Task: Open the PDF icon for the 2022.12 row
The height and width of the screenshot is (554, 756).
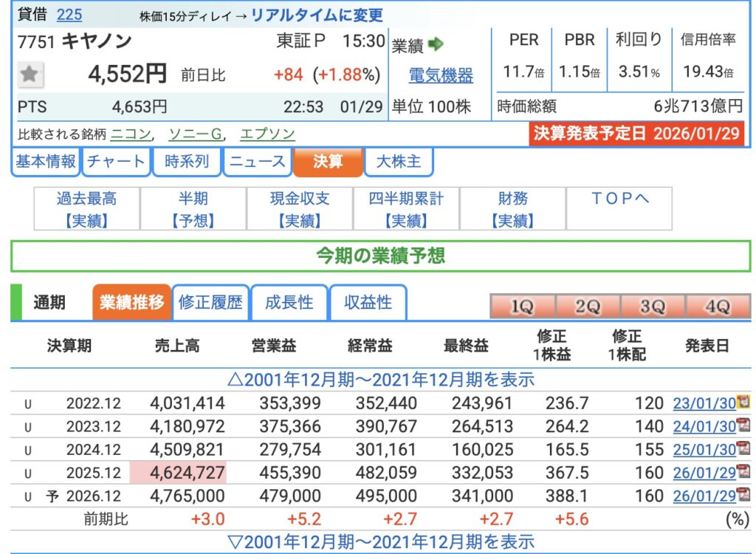Action: coord(743,403)
